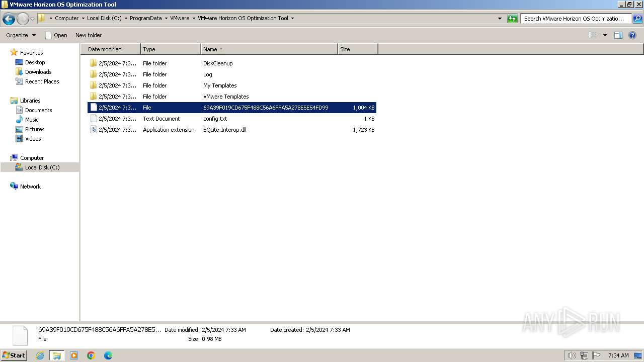Select Network in the navigation pane
Image resolution: width=644 pixels, height=362 pixels.
(x=30, y=187)
